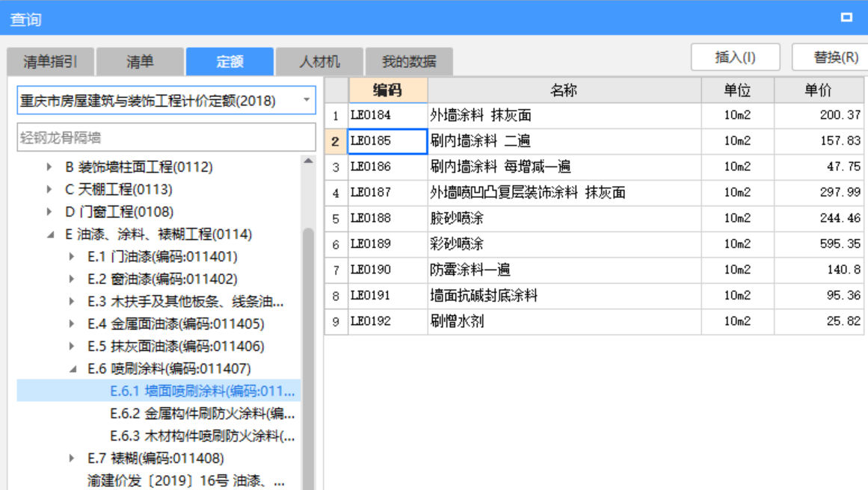Click the 名称 column header

click(564, 90)
